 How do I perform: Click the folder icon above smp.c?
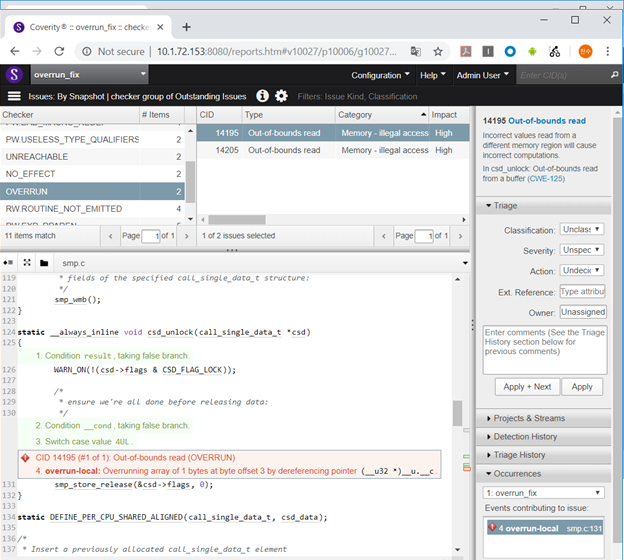click(45, 263)
